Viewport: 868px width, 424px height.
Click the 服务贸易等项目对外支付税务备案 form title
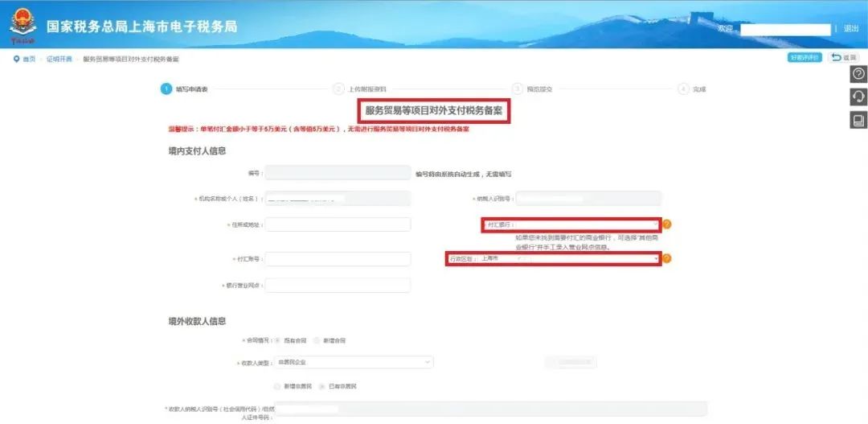point(433,111)
